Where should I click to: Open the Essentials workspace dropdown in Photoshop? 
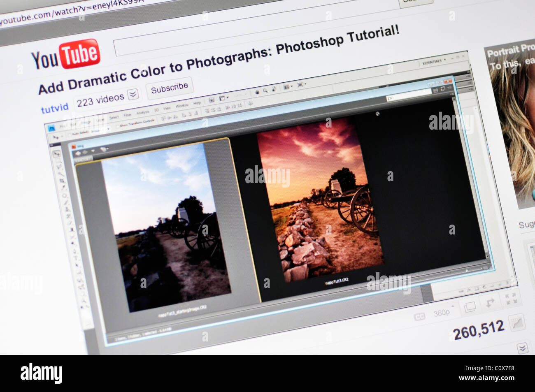(x=435, y=62)
